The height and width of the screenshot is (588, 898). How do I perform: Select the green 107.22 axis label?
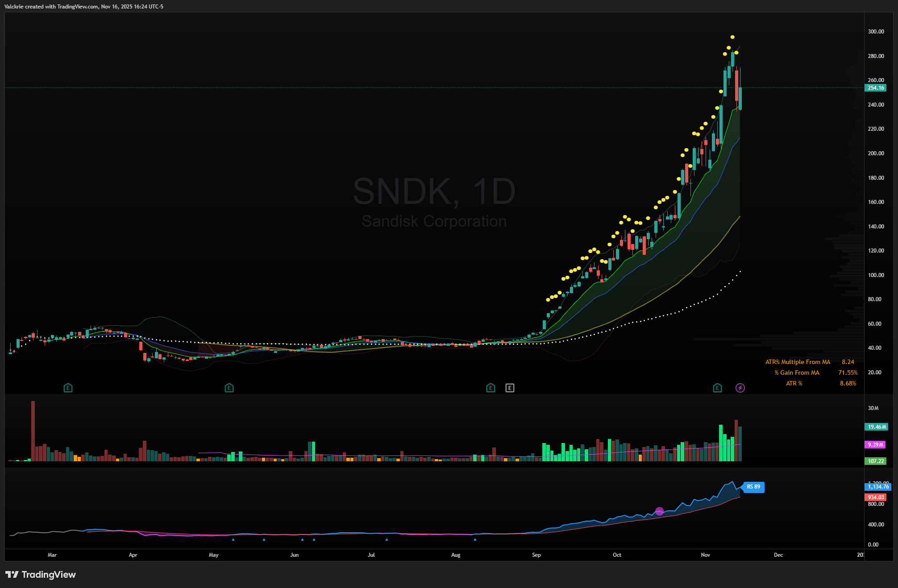(876, 461)
